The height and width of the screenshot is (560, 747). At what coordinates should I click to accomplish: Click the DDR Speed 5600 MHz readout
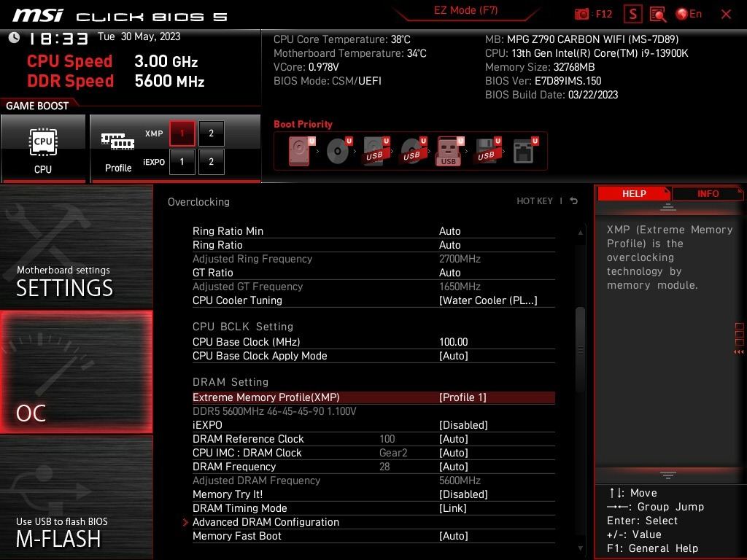pyautogui.click(x=116, y=81)
